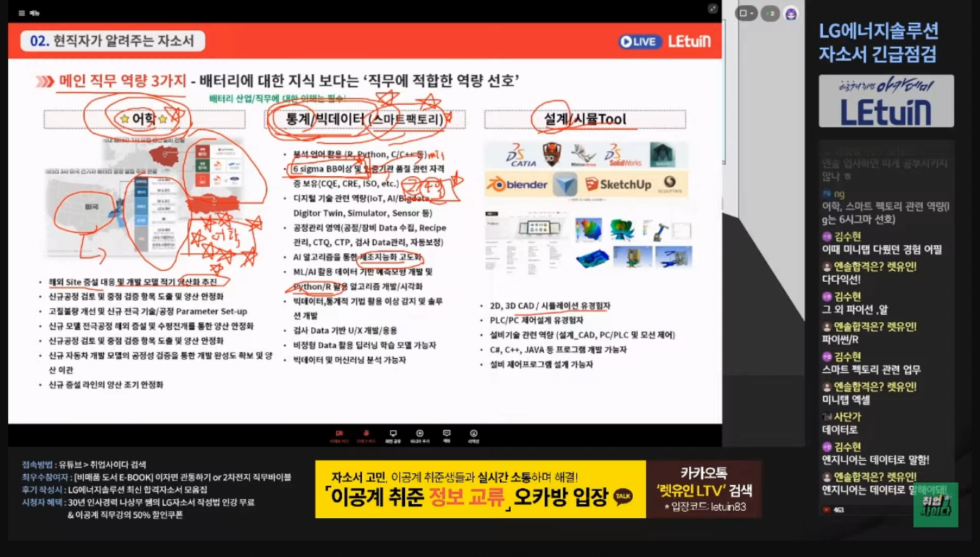
Task: Click the viewer count icon below chat
Action: coord(827,509)
